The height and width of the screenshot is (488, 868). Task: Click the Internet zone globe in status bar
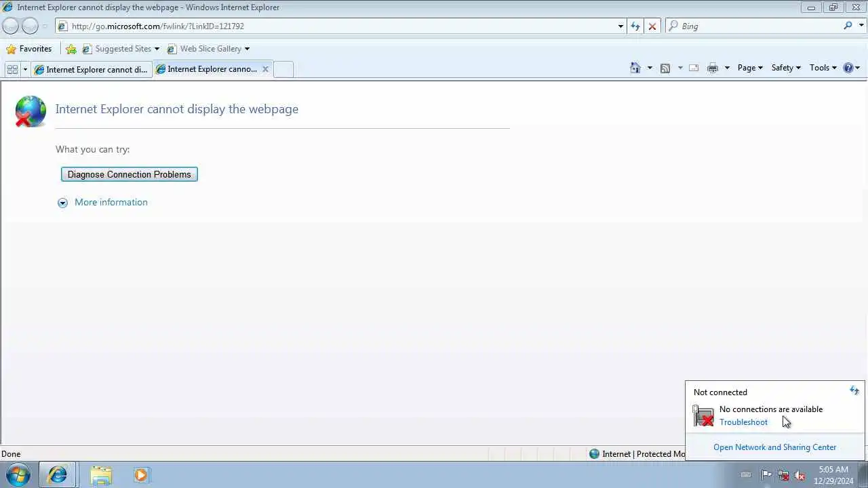[x=594, y=454]
